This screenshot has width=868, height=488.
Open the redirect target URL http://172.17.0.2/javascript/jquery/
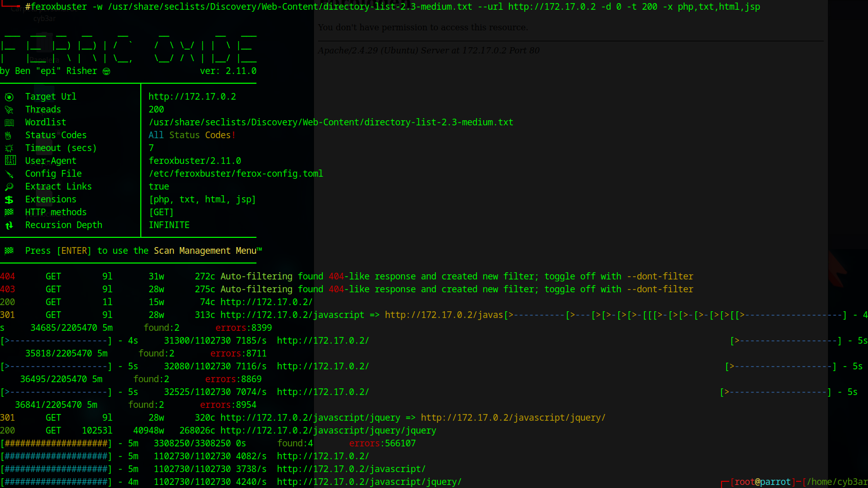(513, 418)
